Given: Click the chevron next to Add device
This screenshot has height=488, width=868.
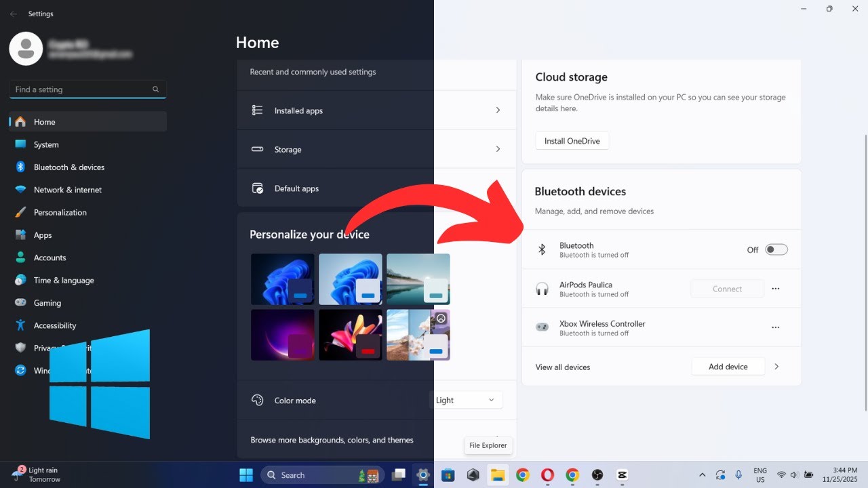Looking at the screenshot, I should coord(776,367).
